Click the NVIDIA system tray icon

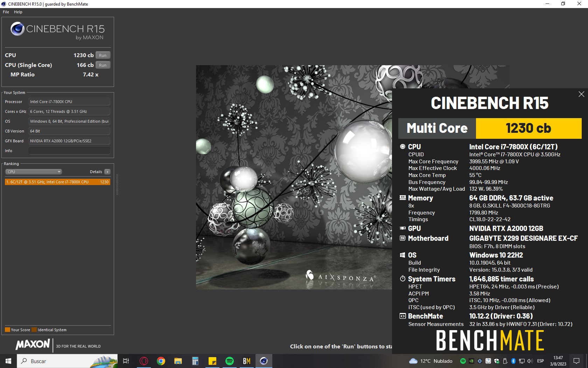pos(471,361)
